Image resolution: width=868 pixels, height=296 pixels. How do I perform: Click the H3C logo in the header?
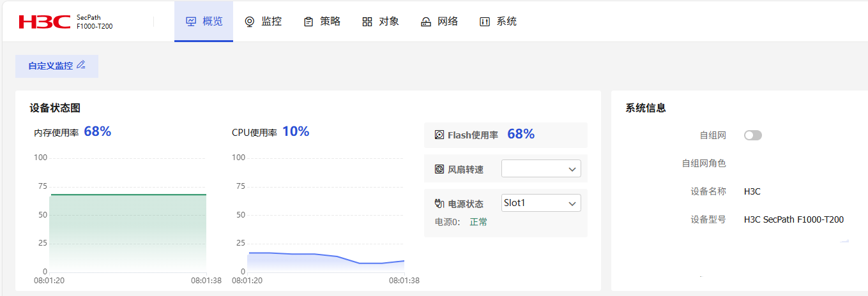[45, 22]
